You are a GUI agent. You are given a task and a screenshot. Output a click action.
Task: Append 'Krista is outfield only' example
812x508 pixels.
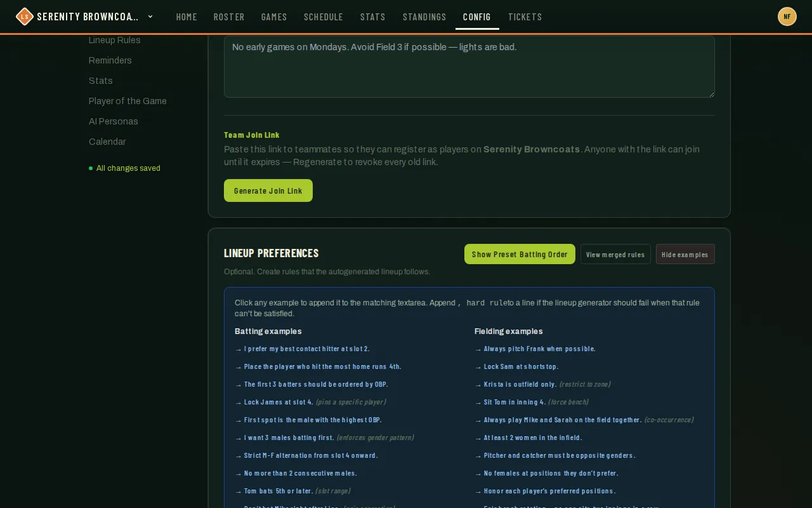pyautogui.click(x=542, y=384)
